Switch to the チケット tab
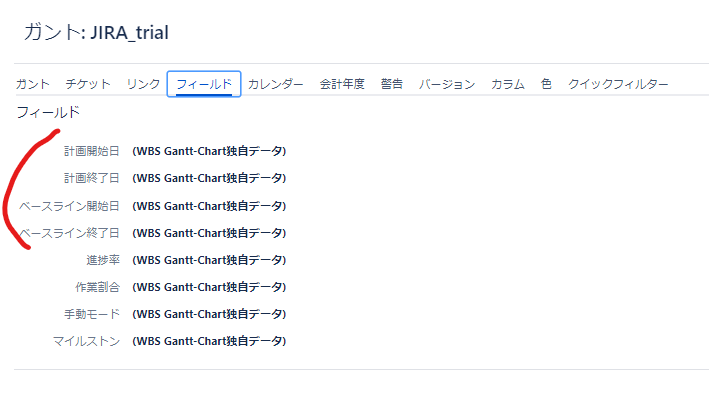The height and width of the screenshot is (397, 709). [x=88, y=84]
